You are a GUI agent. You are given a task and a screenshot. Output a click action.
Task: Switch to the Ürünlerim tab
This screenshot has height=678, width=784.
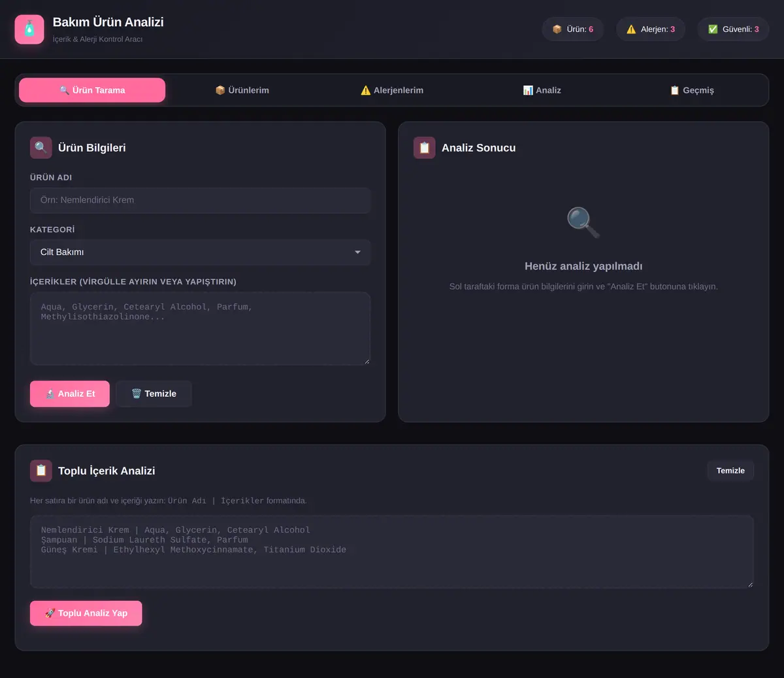(x=242, y=90)
